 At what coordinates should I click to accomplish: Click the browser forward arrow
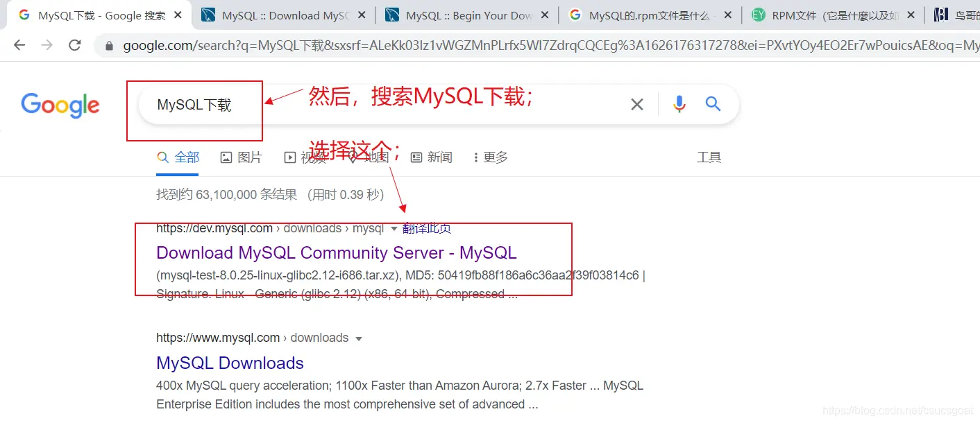[47, 45]
